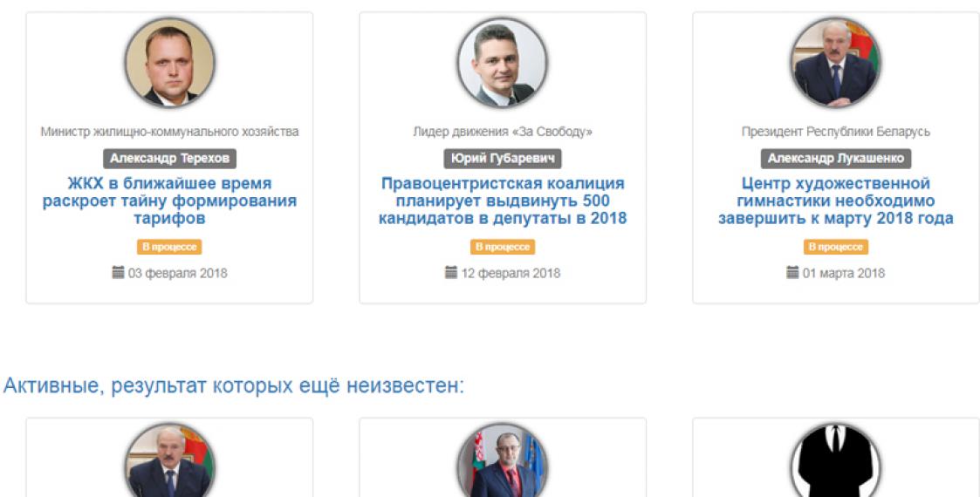Click В процессе badge under ЖКХ promise

tap(169, 247)
